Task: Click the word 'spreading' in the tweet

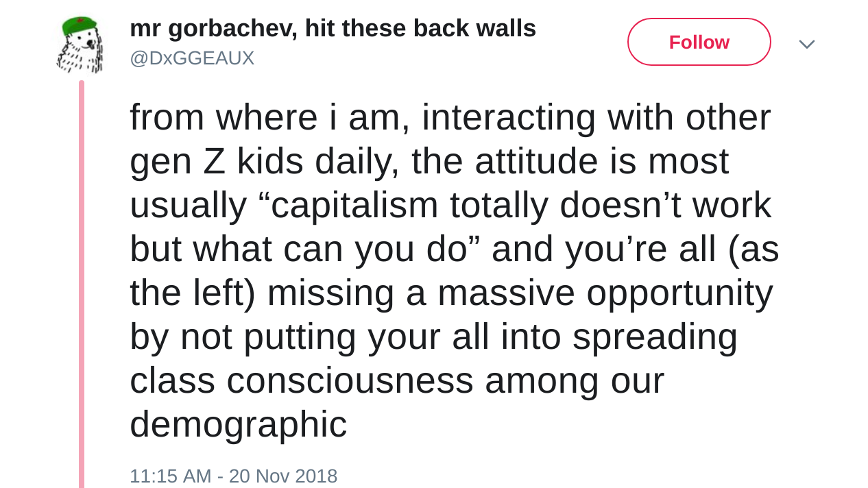Action: [x=655, y=337]
